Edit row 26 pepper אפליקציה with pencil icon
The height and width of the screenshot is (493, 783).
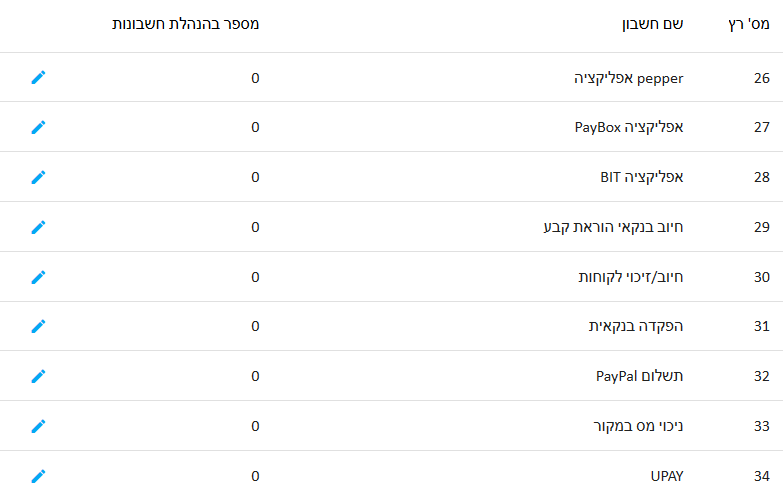[38, 77]
